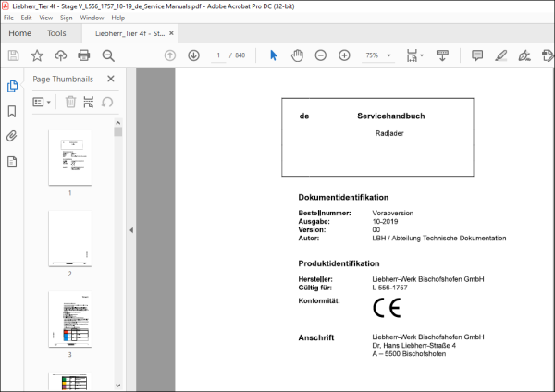
Task: Switch to the Home tab
Action: (19, 33)
